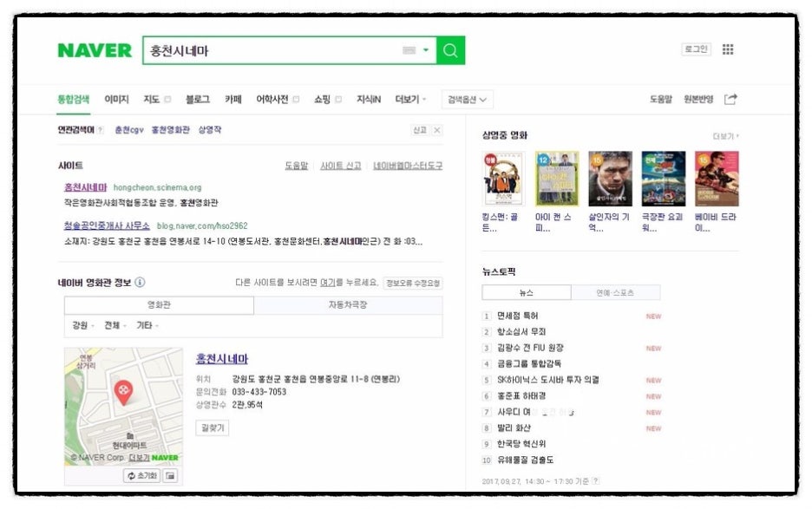
Task: Select the 연예·스포츠 topic tab
Action: (x=615, y=292)
